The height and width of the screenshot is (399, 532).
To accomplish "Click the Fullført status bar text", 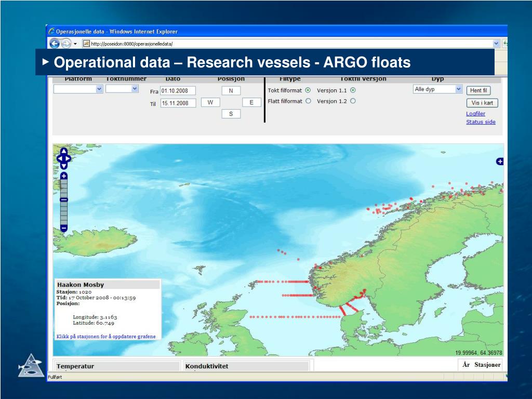I will tap(55, 377).
